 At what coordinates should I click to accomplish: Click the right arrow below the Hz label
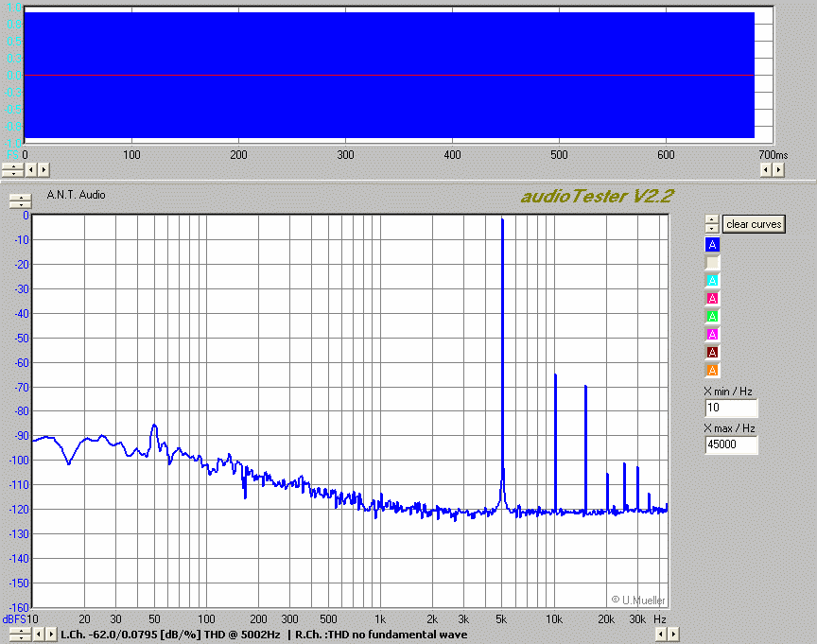(x=672, y=634)
